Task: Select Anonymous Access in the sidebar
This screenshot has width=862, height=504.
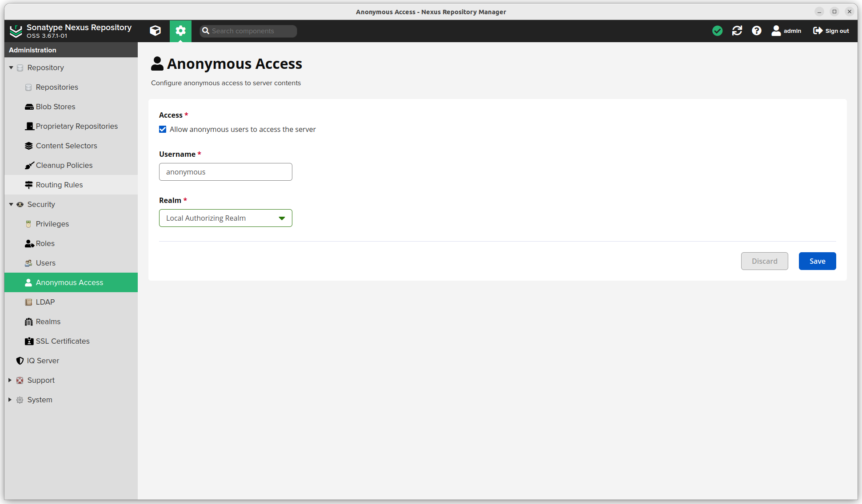Action: click(71, 282)
